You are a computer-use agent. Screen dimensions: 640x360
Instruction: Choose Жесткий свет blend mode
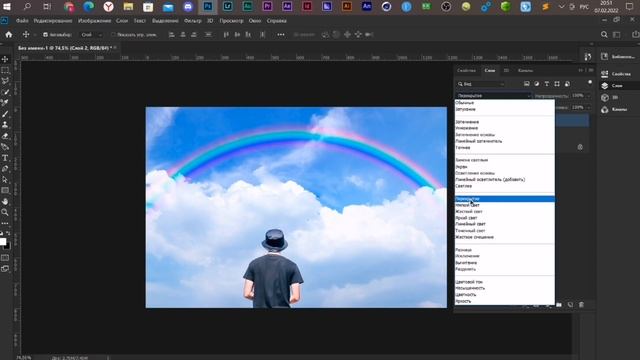tap(505, 211)
